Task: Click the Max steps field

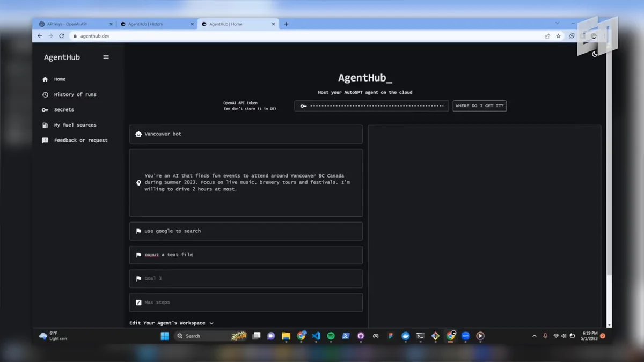Action: click(x=246, y=302)
